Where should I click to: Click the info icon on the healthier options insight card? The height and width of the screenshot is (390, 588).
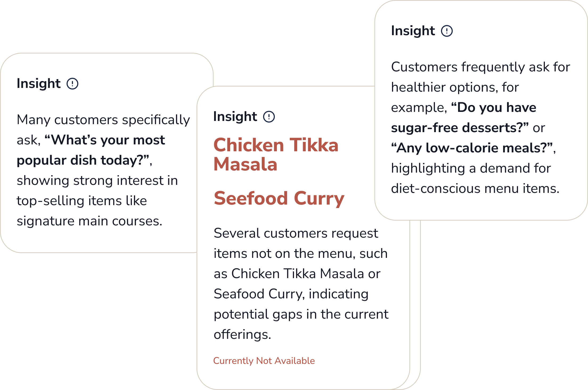coord(447,31)
